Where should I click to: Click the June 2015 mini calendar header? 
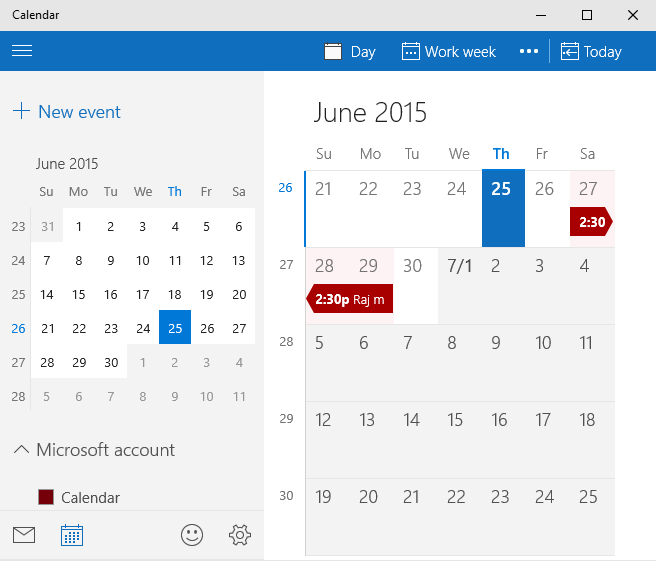[x=67, y=164]
